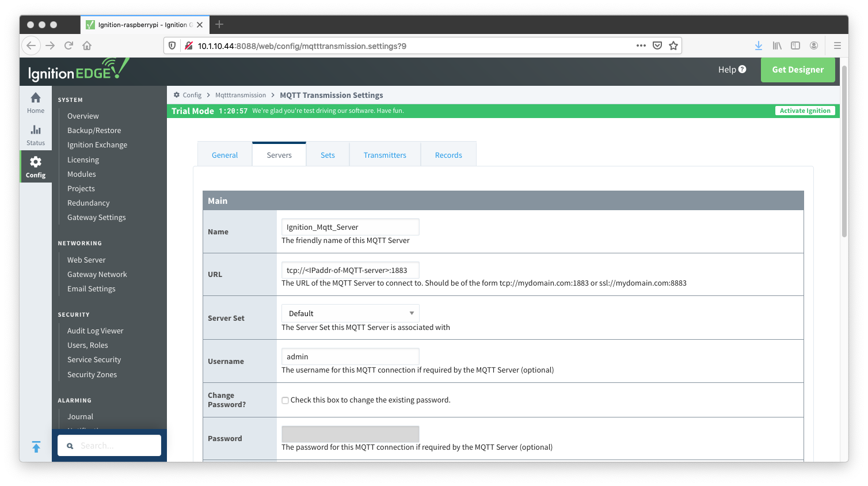868x486 pixels.
Task: Click the browser address bar URL
Action: [302, 46]
